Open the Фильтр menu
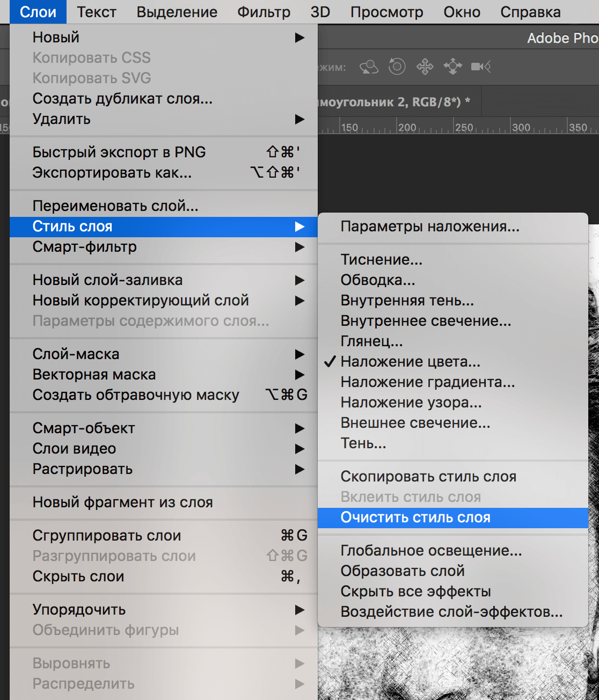Screen dimensions: 599x700 click(x=264, y=12)
